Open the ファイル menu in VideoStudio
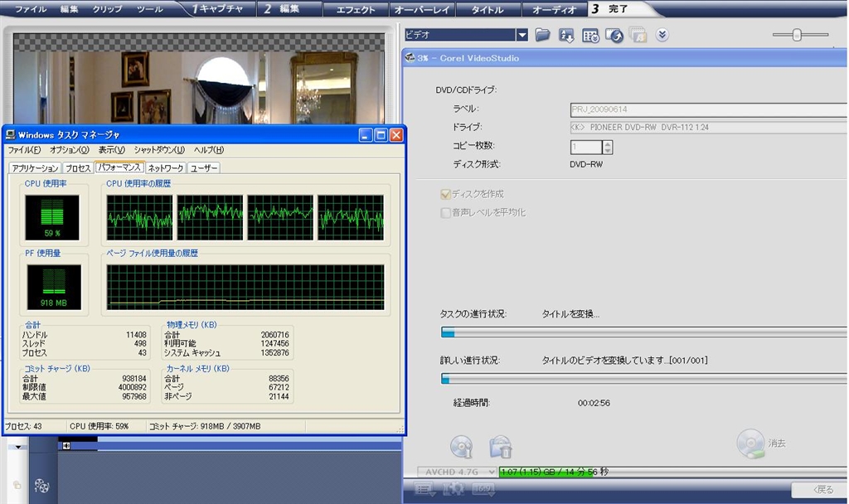849x504 pixels. (31, 9)
